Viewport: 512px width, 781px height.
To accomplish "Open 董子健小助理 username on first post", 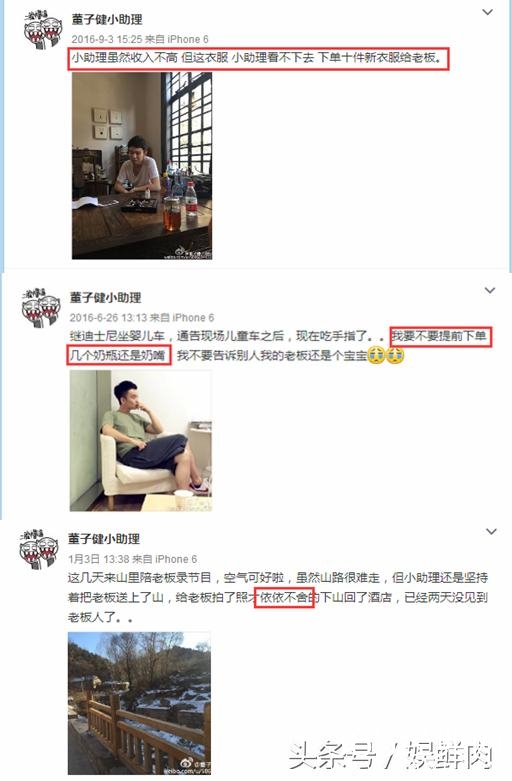I will (x=107, y=19).
